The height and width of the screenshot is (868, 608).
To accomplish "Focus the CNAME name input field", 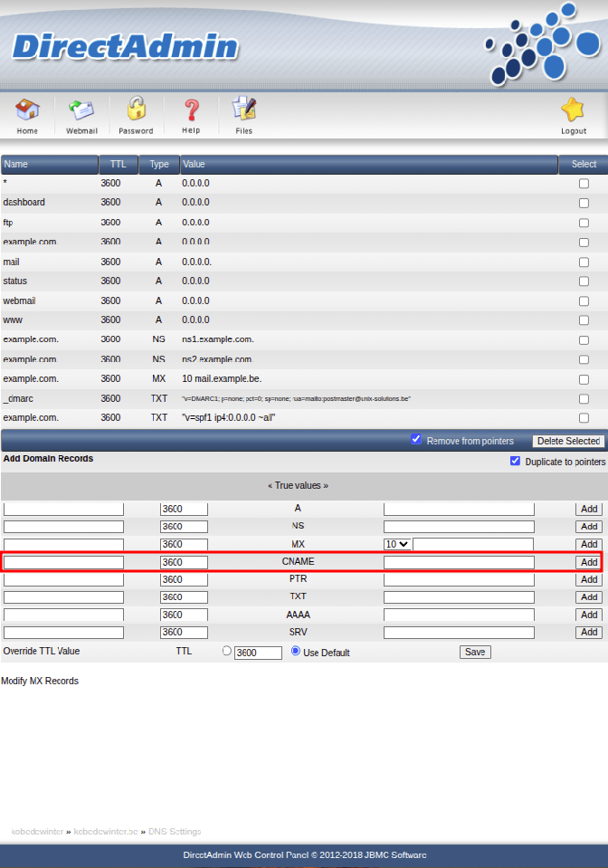I will click(x=63, y=562).
